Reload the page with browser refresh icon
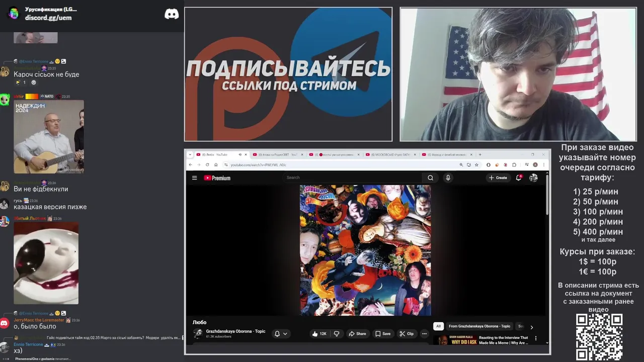644x362 pixels. point(207,165)
